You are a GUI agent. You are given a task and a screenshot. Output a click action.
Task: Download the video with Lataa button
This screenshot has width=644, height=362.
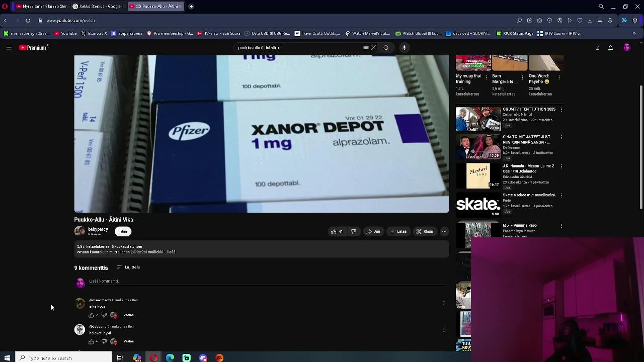click(x=398, y=232)
